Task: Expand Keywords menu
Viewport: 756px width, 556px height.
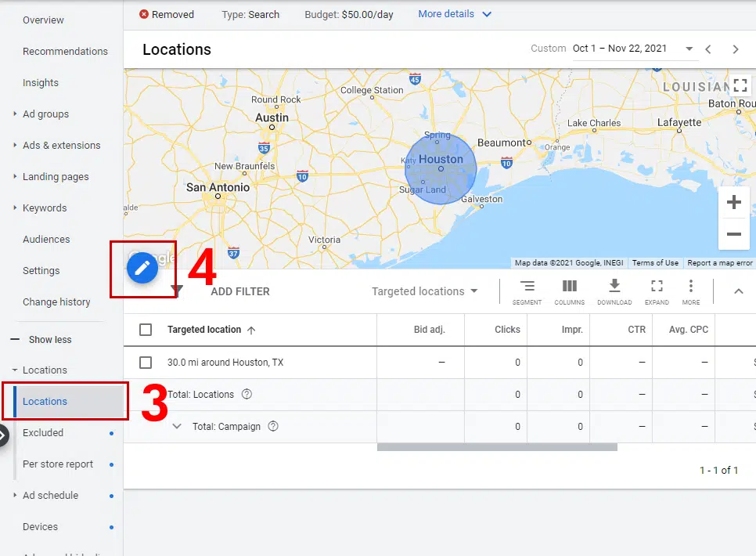Action: [x=15, y=208]
